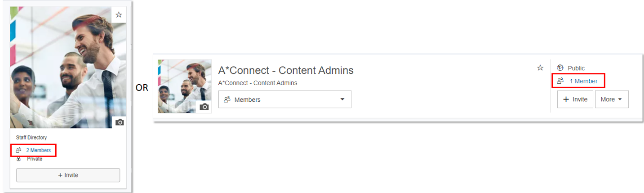Open the Members dropdown selector
This screenshot has width=644, height=193.
coord(285,99)
